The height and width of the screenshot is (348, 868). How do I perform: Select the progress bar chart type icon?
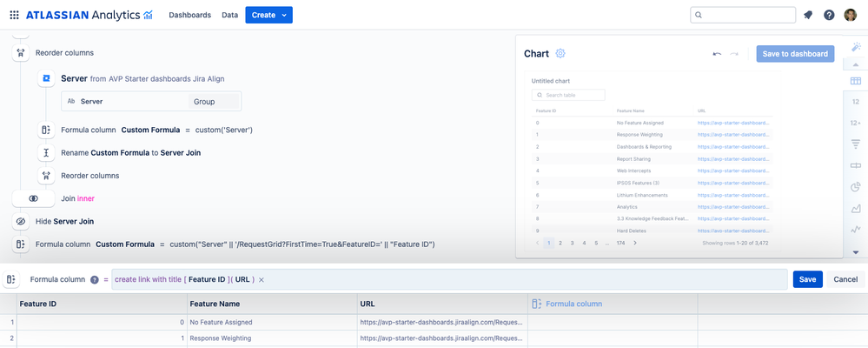pyautogui.click(x=856, y=165)
